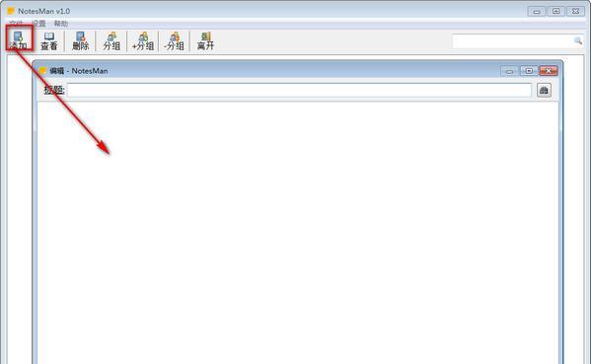This screenshot has width=591, height=364.
Task: Open the 文件 menu
Action: coord(16,24)
